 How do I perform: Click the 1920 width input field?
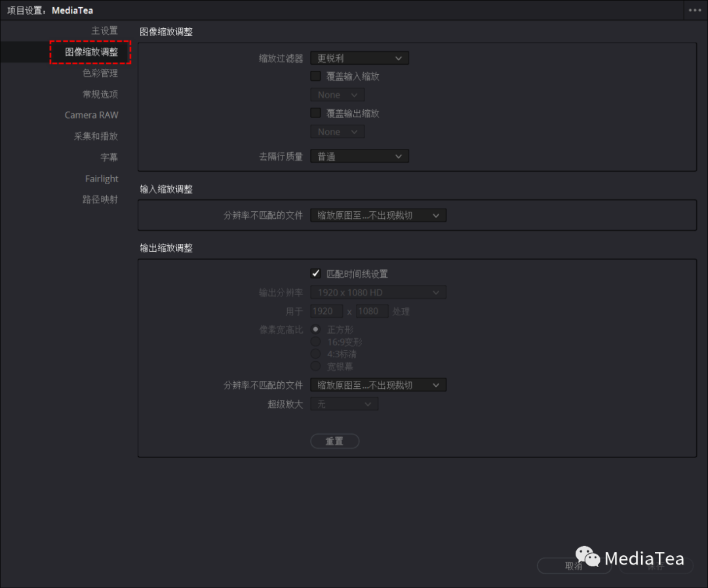[326, 311]
